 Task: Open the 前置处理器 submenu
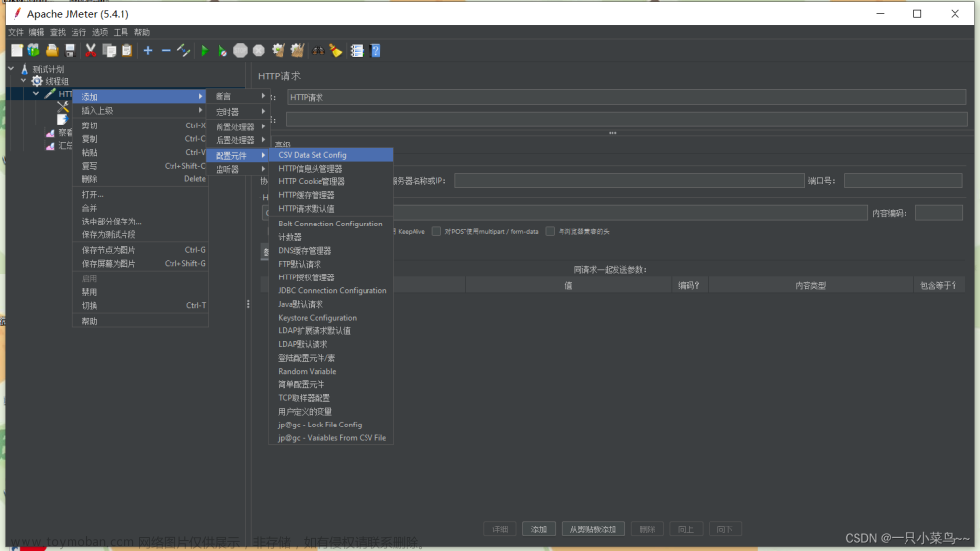(x=238, y=126)
